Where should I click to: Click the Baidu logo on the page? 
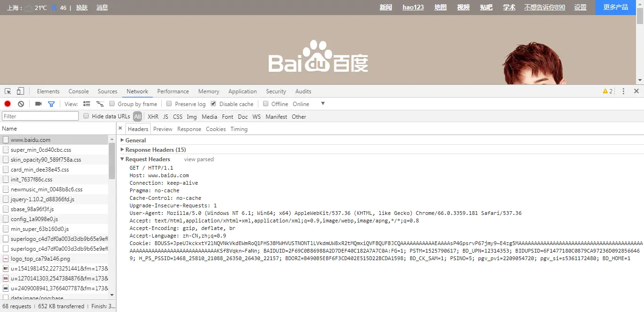point(318,57)
